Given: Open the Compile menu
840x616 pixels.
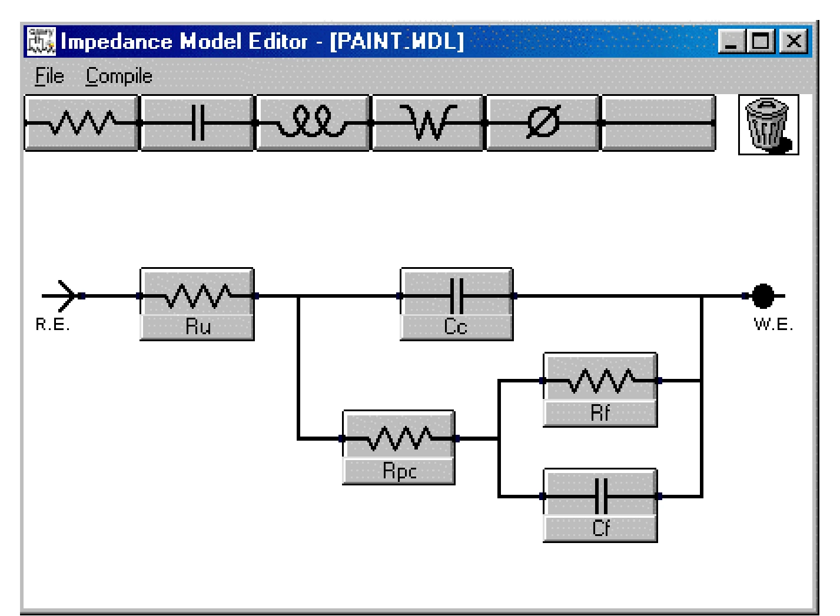Looking at the screenshot, I should pos(119,76).
